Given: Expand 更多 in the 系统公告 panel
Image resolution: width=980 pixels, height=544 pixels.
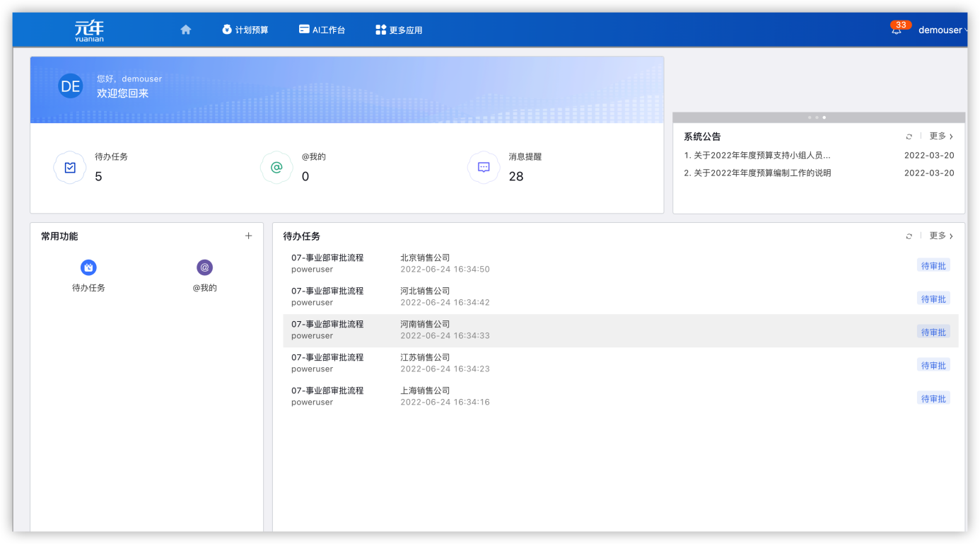Looking at the screenshot, I should [941, 137].
